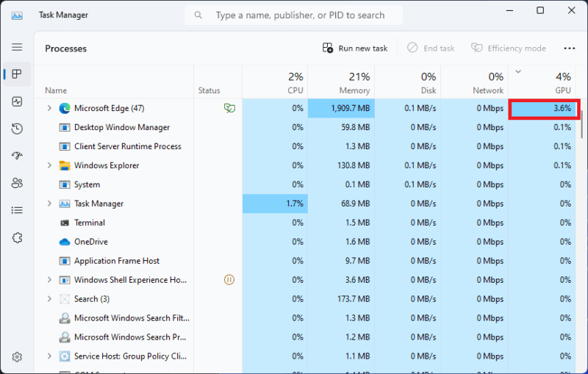This screenshot has height=374, width=588.
Task: Click the Microsoft Windows Search Filter icon
Action: (x=65, y=318)
